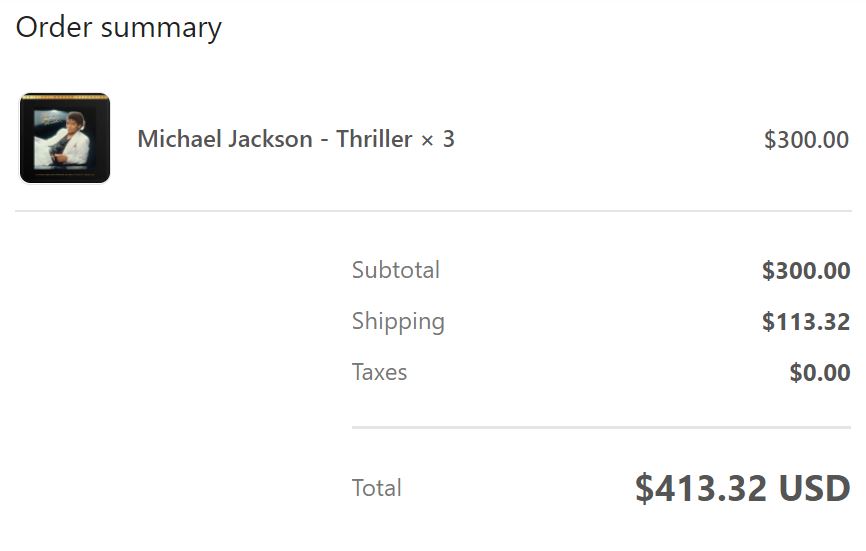Screen dimensions: 866x551
Task: Click the word "Thriller" in the product title
Action: 374,139
